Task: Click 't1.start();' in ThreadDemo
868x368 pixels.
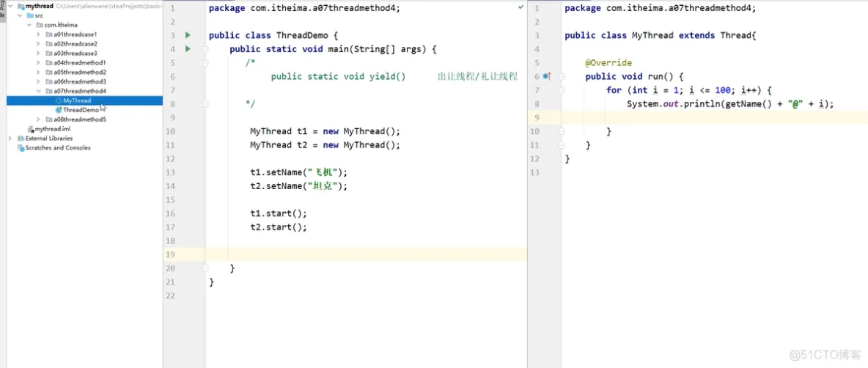Action: click(279, 213)
